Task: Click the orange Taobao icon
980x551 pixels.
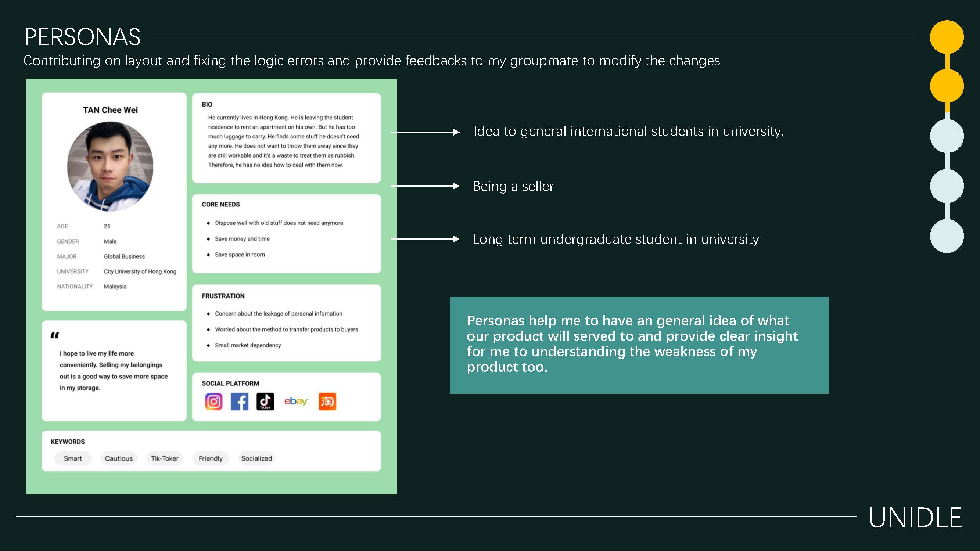Action: pos(327,401)
